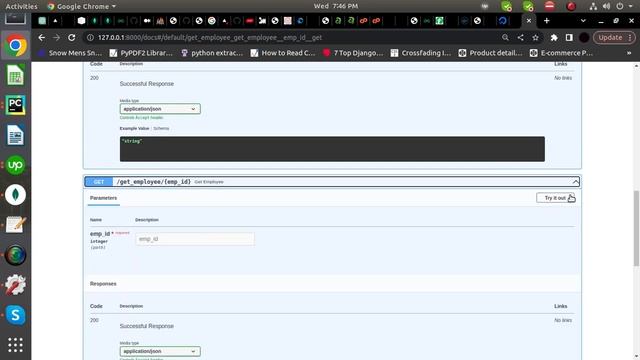
Task: Open the Crossfading I... bookmark
Action: tap(421, 53)
